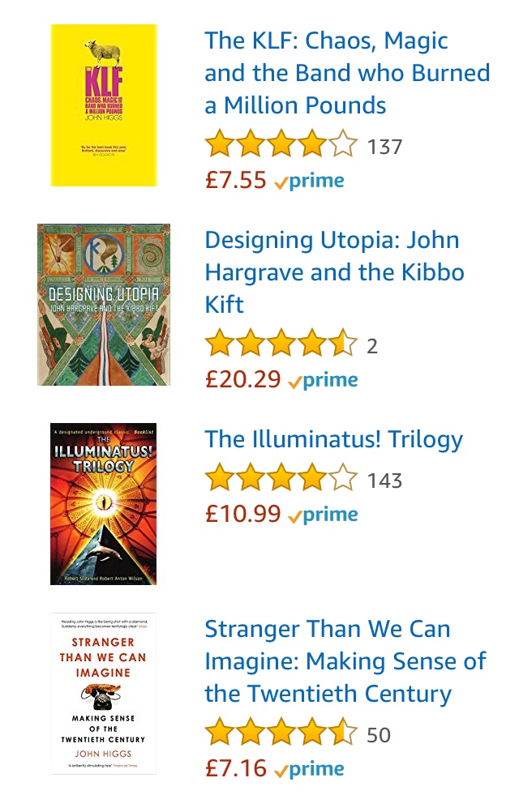Click Illuminatus! Trilogy star rating icons
This screenshot has width=519, height=812.
point(281,481)
